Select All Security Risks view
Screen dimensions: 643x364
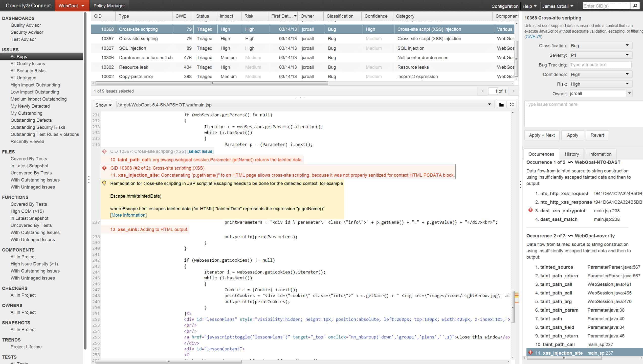pos(28,71)
